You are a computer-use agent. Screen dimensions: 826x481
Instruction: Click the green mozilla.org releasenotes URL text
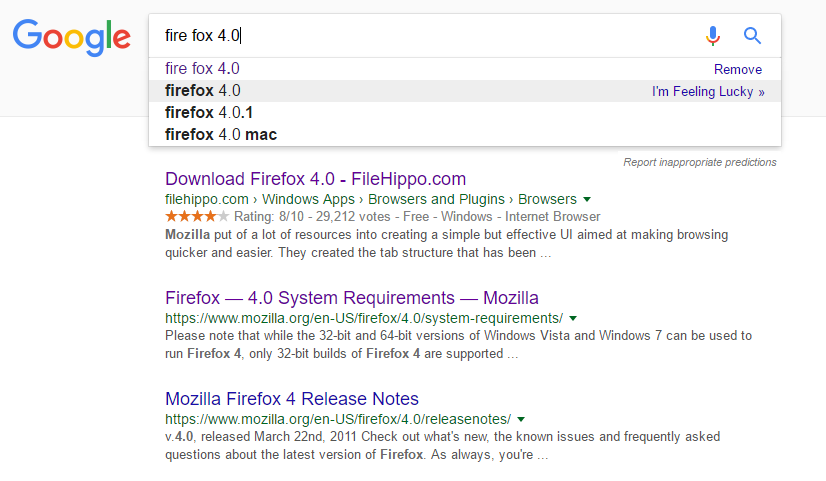[338, 418]
